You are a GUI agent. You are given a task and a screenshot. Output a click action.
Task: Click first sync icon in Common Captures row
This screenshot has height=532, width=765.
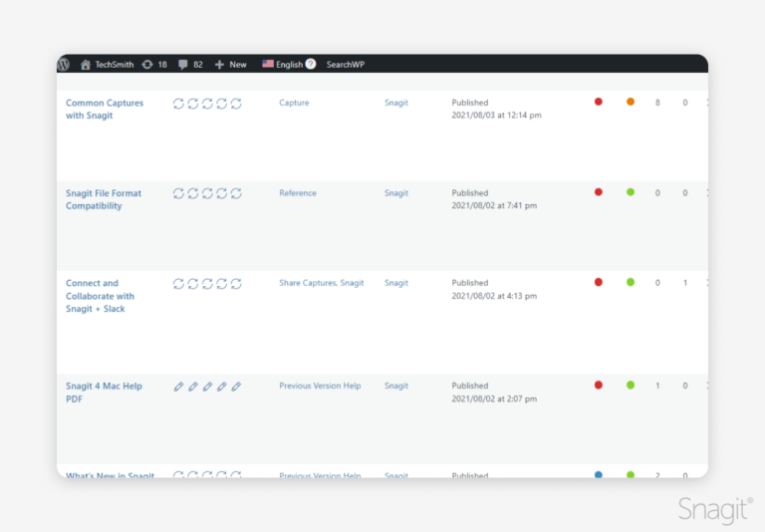[178, 104]
